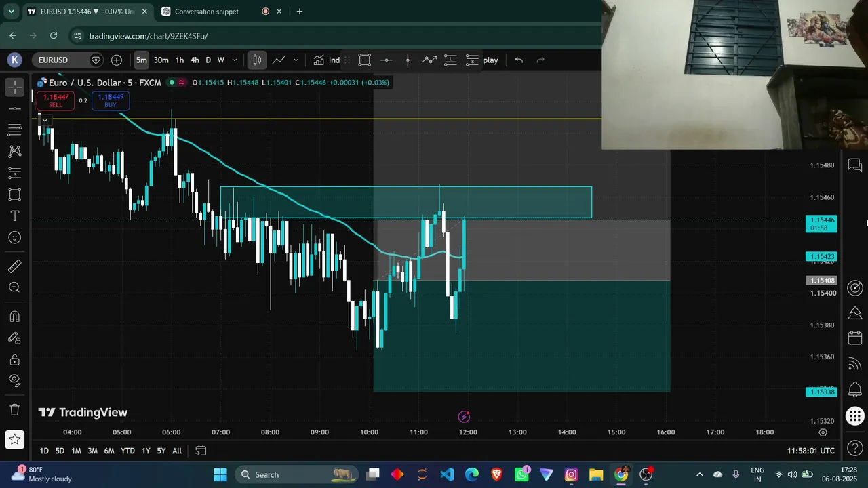Open the help center question icon
The height and width of the screenshot is (488, 868).
855,448
